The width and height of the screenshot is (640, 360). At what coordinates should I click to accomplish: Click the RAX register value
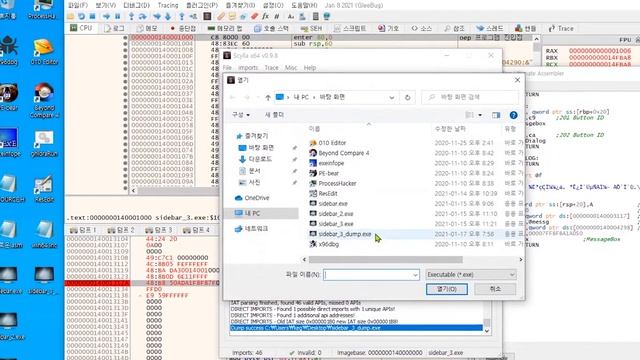[600, 51]
